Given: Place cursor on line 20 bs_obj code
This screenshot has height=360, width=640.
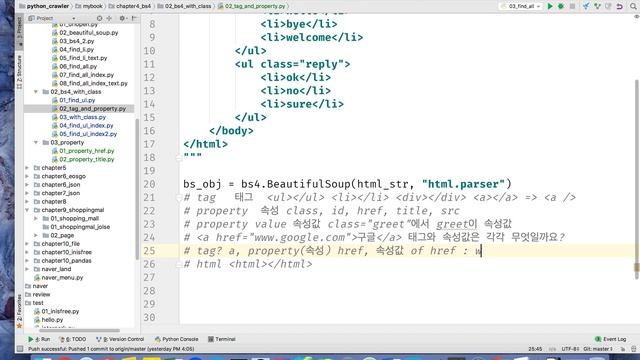Looking at the screenshot, I should tap(347, 184).
